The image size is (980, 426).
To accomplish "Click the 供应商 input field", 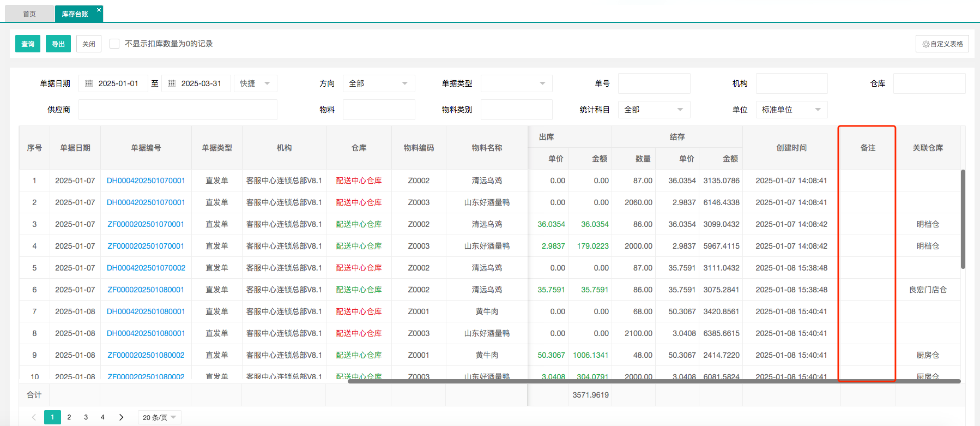I will (x=178, y=110).
